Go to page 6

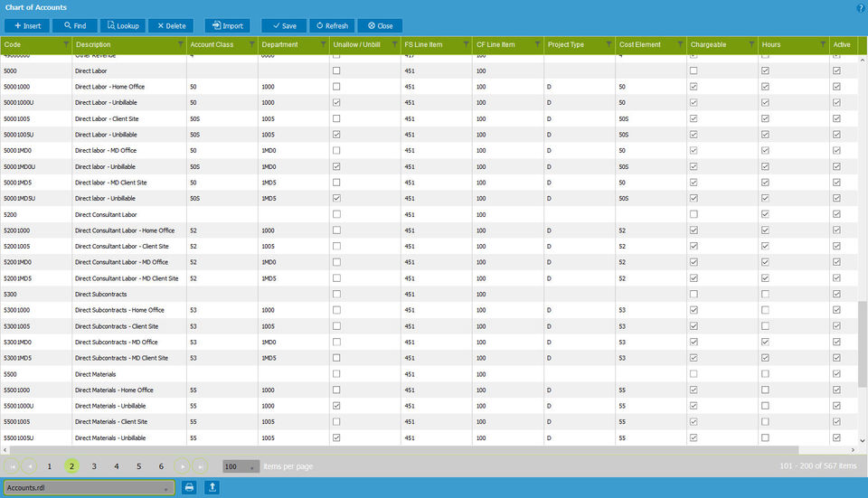tap(161, 466)
